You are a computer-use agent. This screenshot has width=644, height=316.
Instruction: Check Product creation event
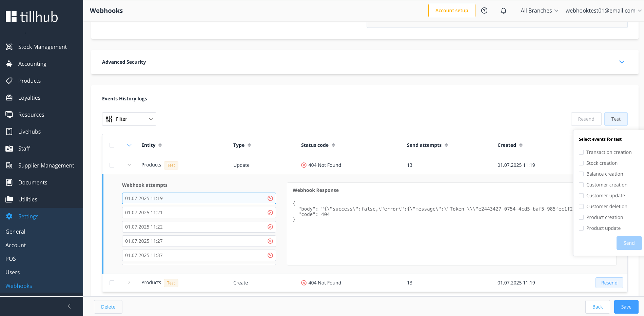(581, 217)
